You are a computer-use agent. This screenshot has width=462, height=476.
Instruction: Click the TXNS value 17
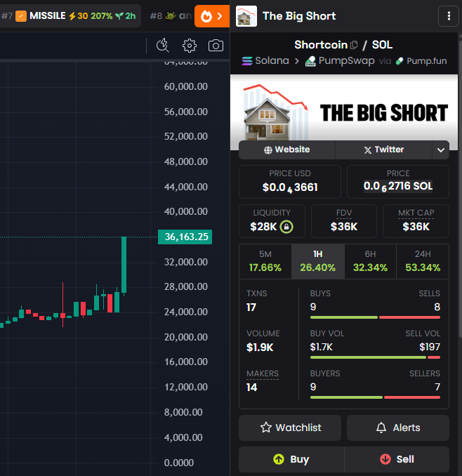coord(251,308)
